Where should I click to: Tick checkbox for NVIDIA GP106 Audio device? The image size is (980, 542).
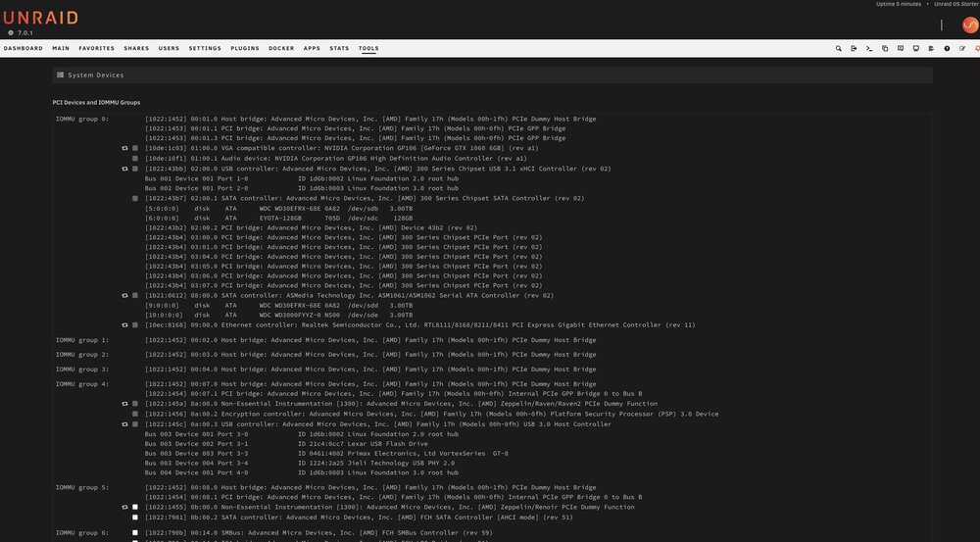(135, 159)
